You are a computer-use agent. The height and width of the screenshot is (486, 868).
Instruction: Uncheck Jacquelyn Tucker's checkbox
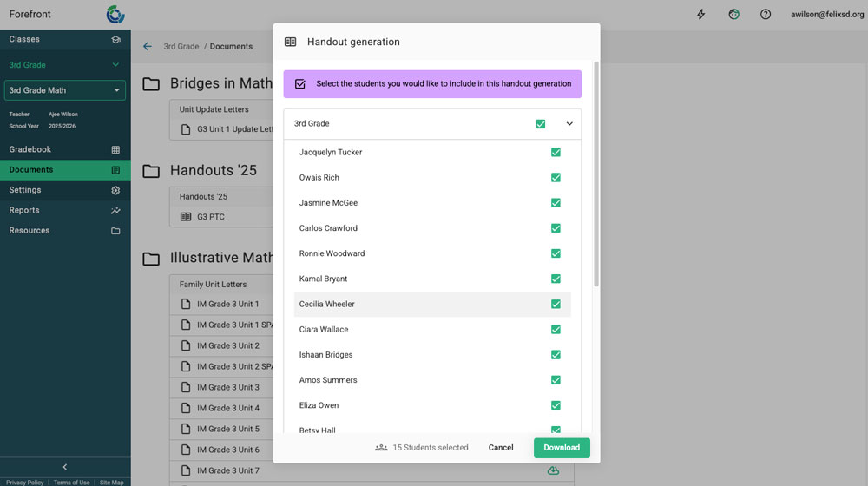pyautogui.click(x=556, y=153)
